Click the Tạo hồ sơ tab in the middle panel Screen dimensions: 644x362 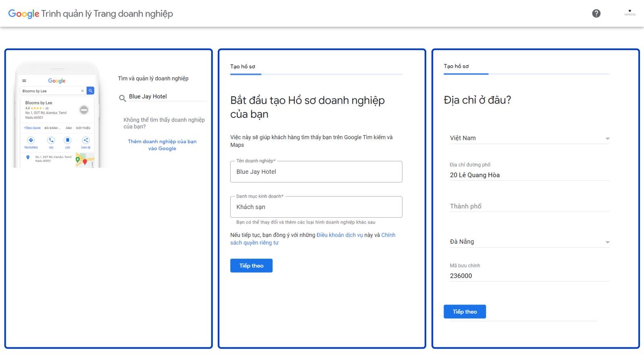click(243, 67)
